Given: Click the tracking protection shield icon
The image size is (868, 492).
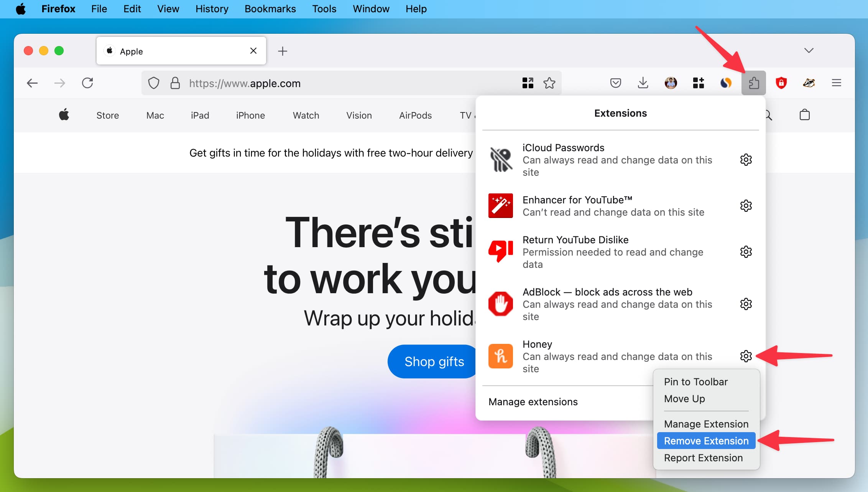Looking at the screenshot, I should 154,83.
